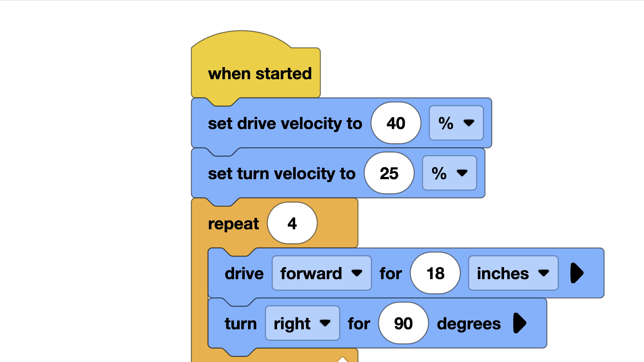Screen dimensions: 644x362
Task: Click the repeat count value of 4
Action: [x=292, y=223]
